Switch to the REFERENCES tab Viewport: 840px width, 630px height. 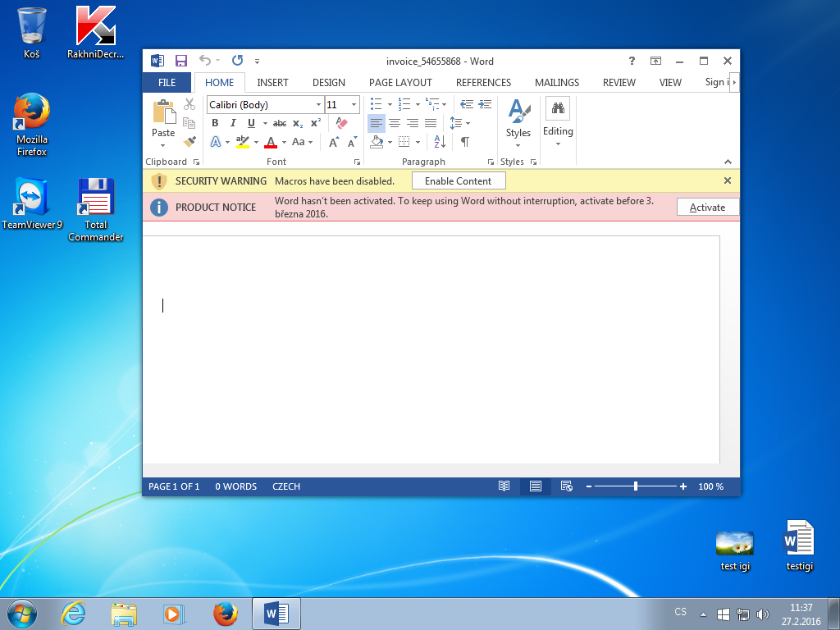(x=483, y=83)
